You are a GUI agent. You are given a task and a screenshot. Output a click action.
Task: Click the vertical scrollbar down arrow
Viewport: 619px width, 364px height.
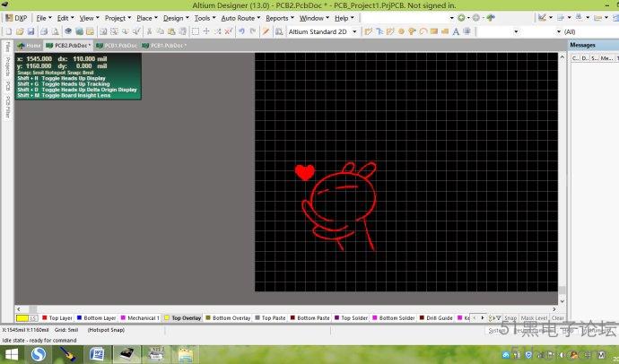point(562,301)
